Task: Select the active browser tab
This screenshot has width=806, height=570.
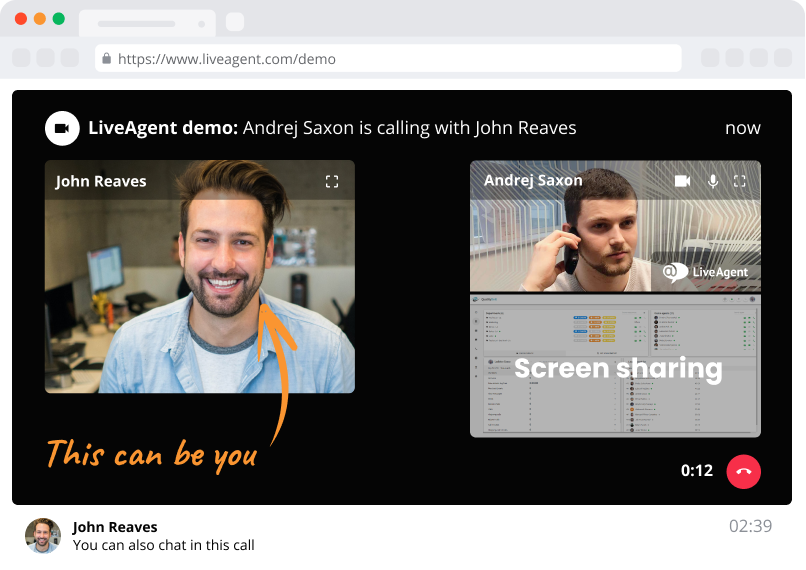Action: (147, 22)
